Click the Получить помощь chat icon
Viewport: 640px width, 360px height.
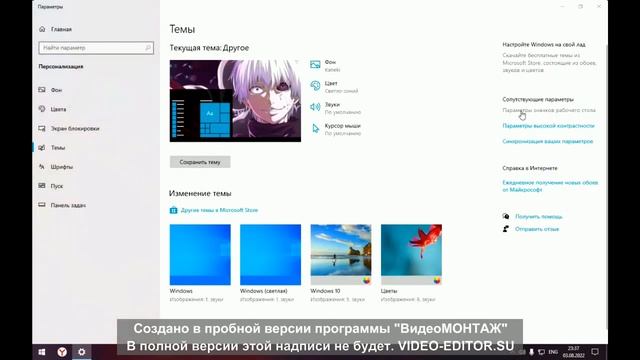506,216
